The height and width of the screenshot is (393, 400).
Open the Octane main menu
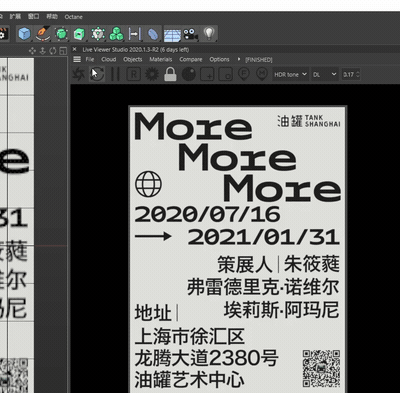74,17
